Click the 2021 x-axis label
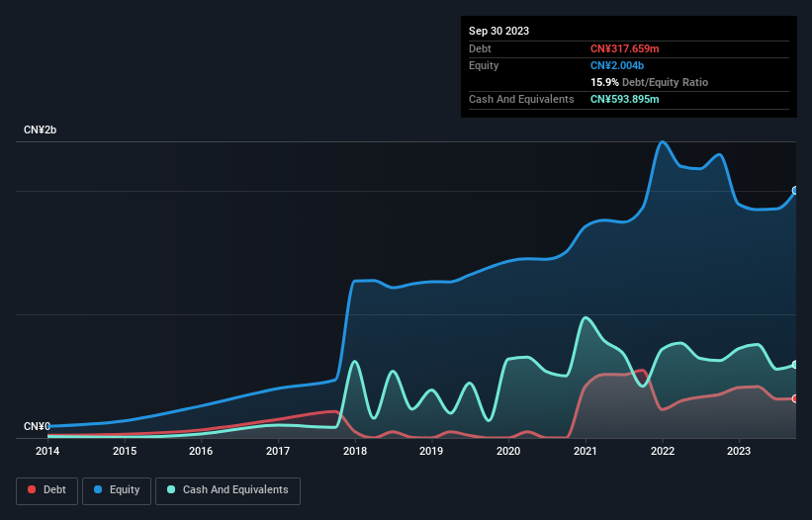The height and width of the screenshot is (520, 812). (586, 451)
